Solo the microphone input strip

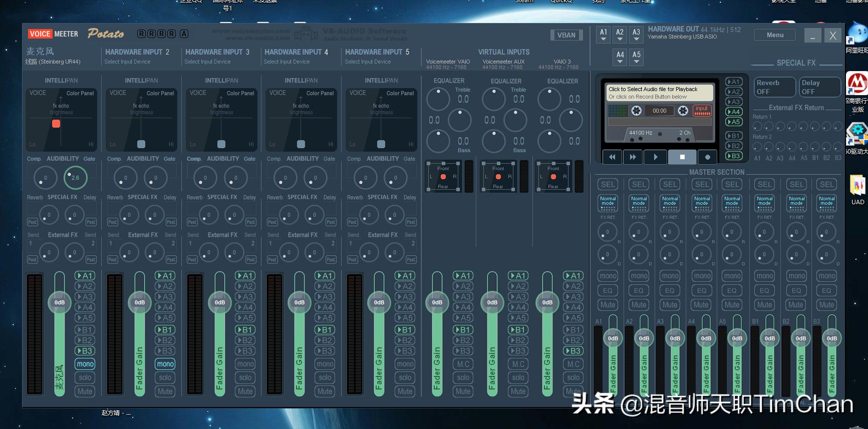(x=85, y=377)
